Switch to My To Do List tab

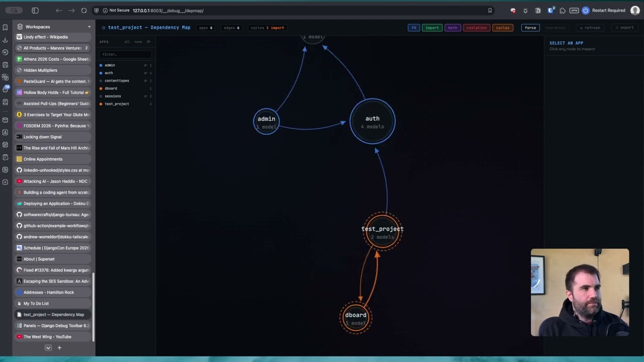pyautogui.click(x=53, y=303)
